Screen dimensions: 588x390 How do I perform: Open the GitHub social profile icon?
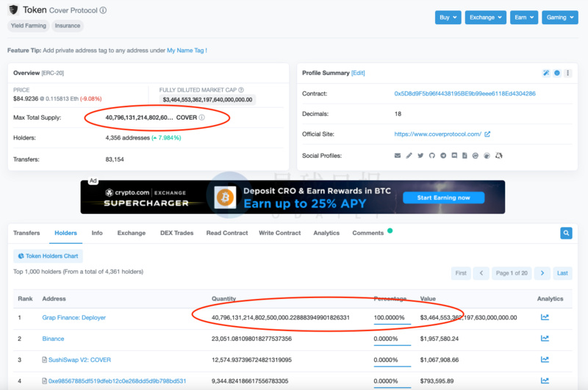pos(432,156)
